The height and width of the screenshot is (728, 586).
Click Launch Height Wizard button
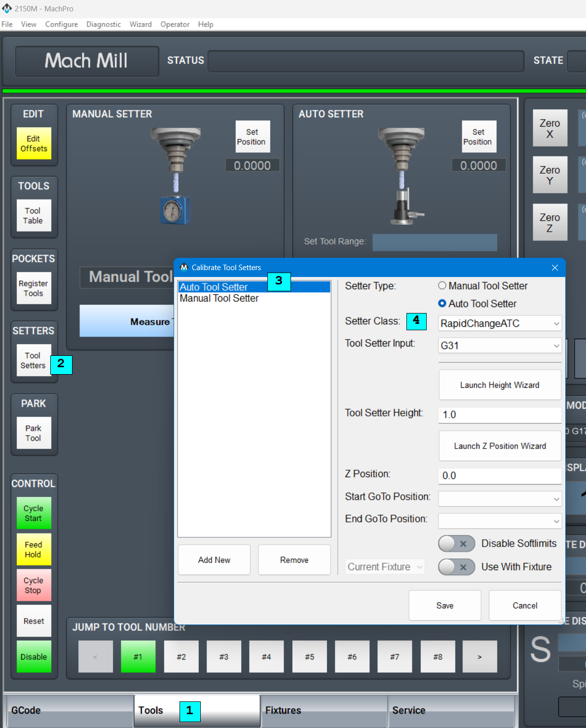[x=500, y=385]
